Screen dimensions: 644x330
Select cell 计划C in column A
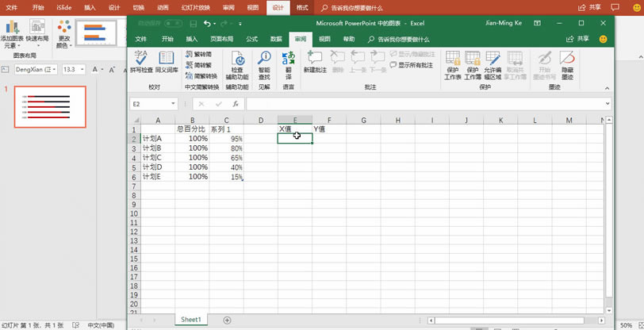click(x=158, y=157)
